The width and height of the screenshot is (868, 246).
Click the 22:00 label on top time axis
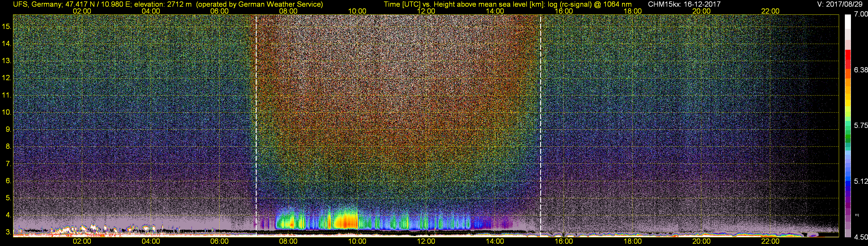pyautogui.click(x=770, y=11)
